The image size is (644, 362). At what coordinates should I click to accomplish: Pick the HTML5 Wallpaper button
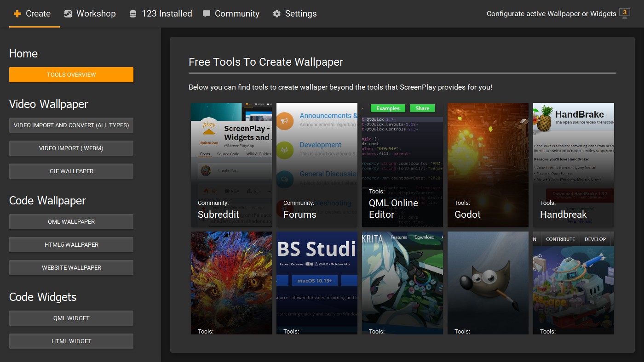click(71, 244)
